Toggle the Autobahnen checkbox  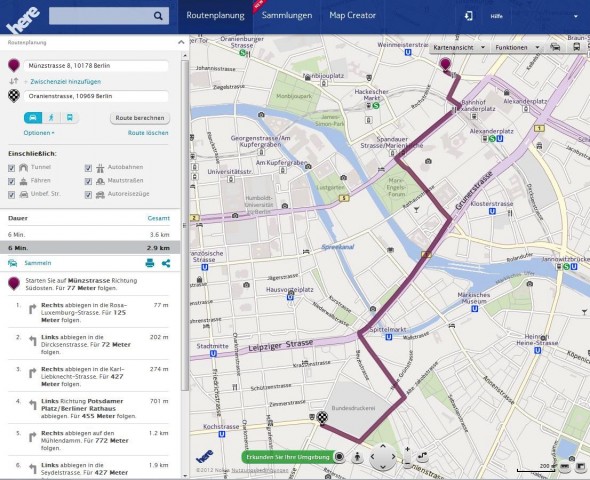(88, 168)
